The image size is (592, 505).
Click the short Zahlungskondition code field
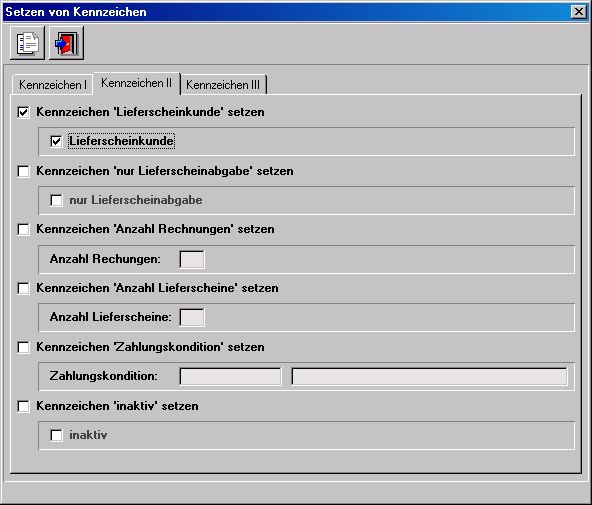[230, 377]
